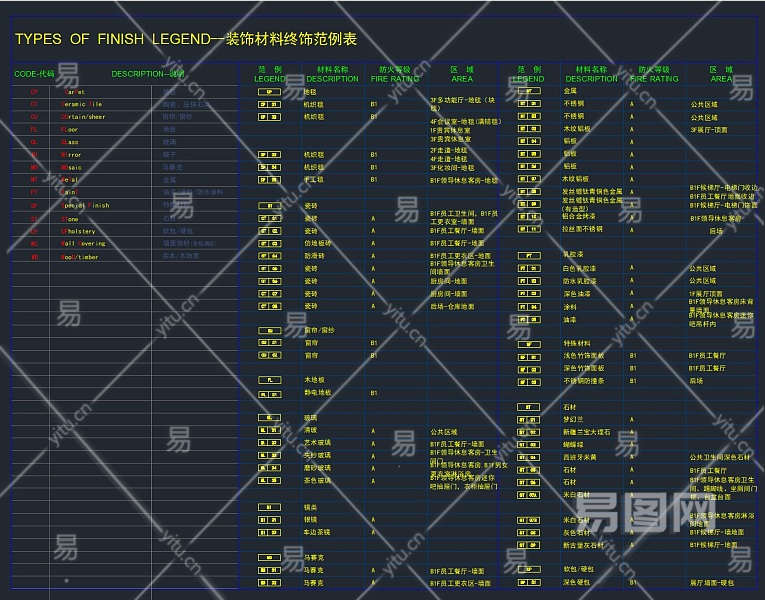Click the "B1F领导休息客房-地毯" area cell

464,180
